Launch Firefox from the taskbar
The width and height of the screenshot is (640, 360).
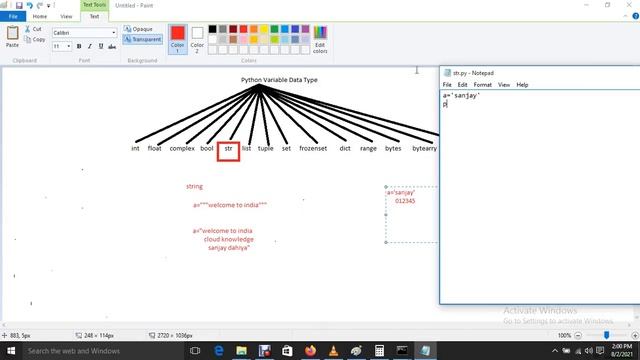click(310, 351)
